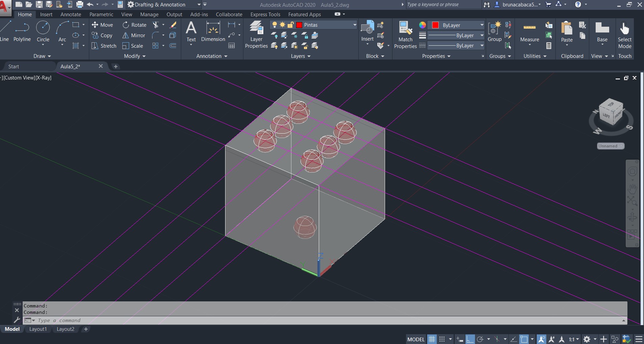Switch to the Annotate ribbon tab
Screen dimensions: 644x344
click(x=71, y=14)
